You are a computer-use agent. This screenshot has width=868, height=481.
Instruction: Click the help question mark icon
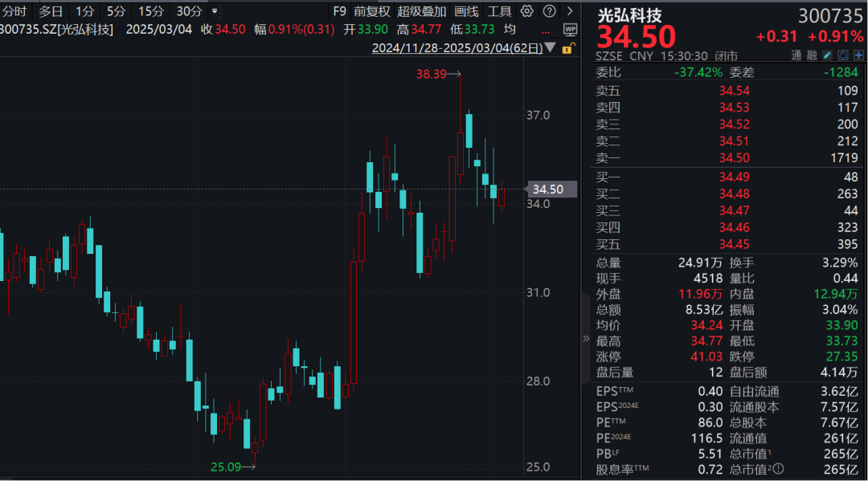549,11
